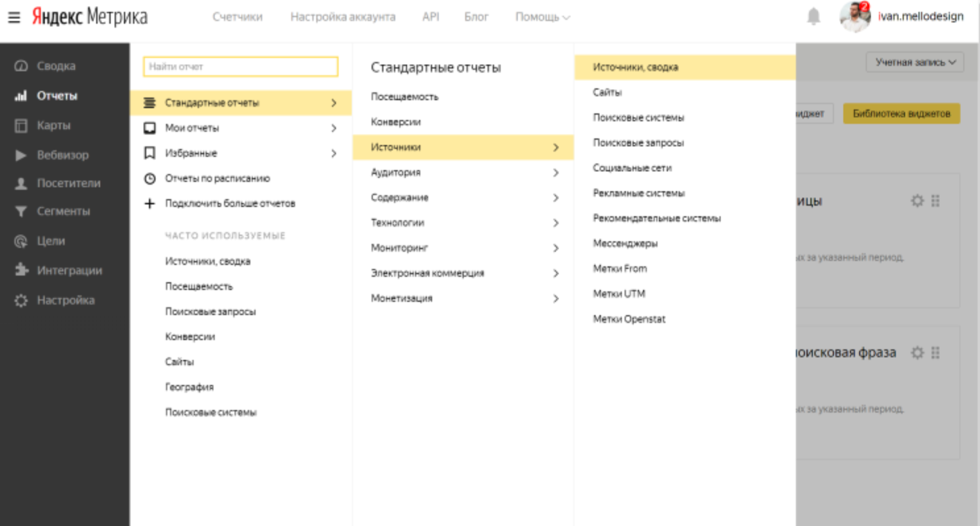This screenshot has width=980, height=526.
Task: Click drag-handle grid icon of upper widget
Action: tap(936, 201)
